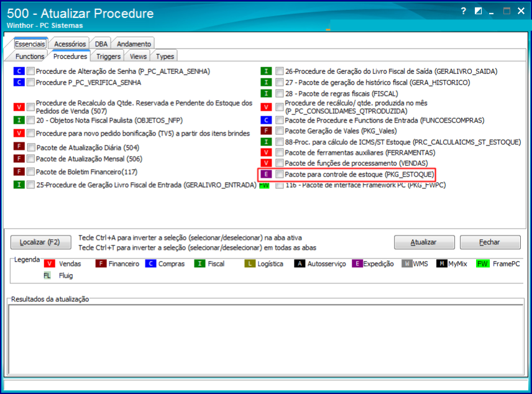Viewport: 532px width, 394px height.
Task: Check Procedure de Alteração de Senha checkbox
Action: click(30, 71)
